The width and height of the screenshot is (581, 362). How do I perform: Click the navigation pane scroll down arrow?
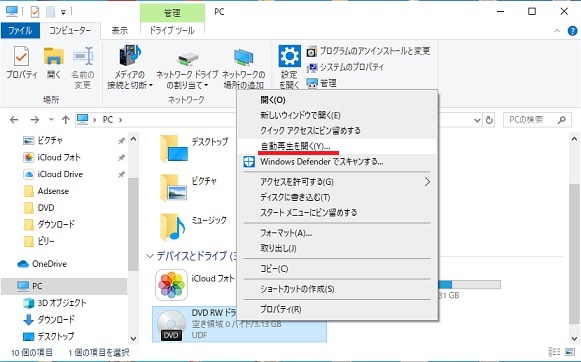point(133,339)
